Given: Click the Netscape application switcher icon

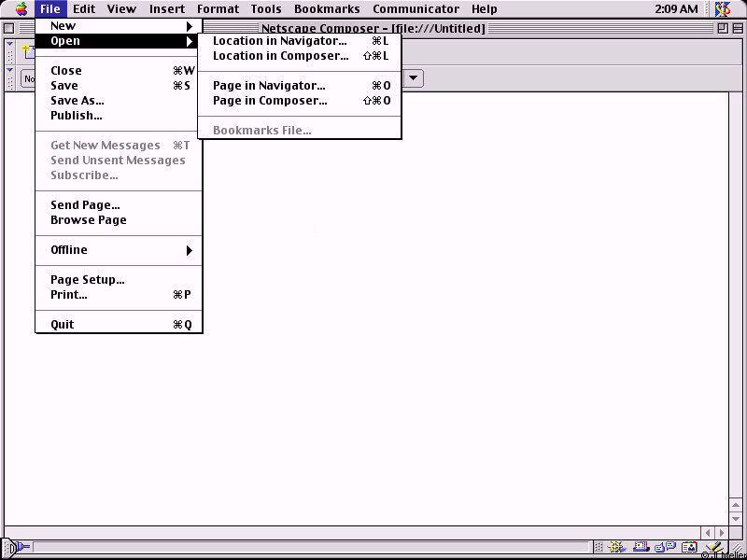Looking at the screenshot, I should (722, 9).
